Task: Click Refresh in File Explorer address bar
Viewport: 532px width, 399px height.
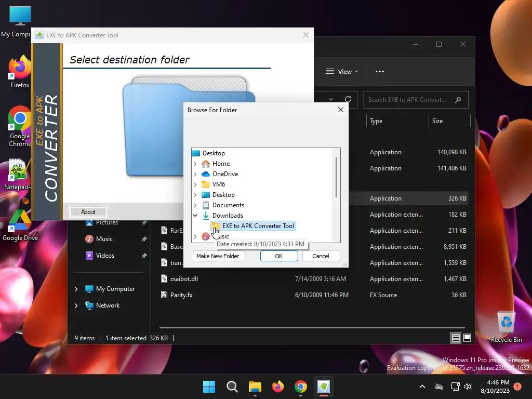Action: (348, 99)
